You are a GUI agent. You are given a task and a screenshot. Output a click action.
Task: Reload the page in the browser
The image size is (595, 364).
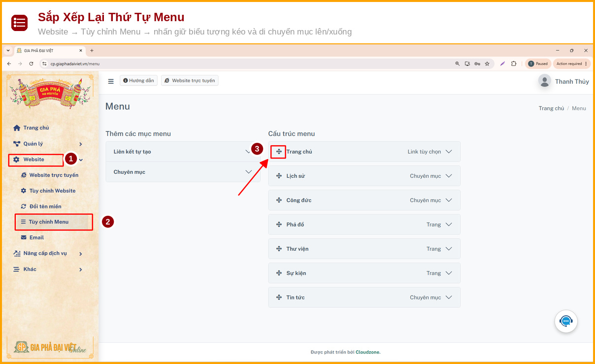point(31,64)
